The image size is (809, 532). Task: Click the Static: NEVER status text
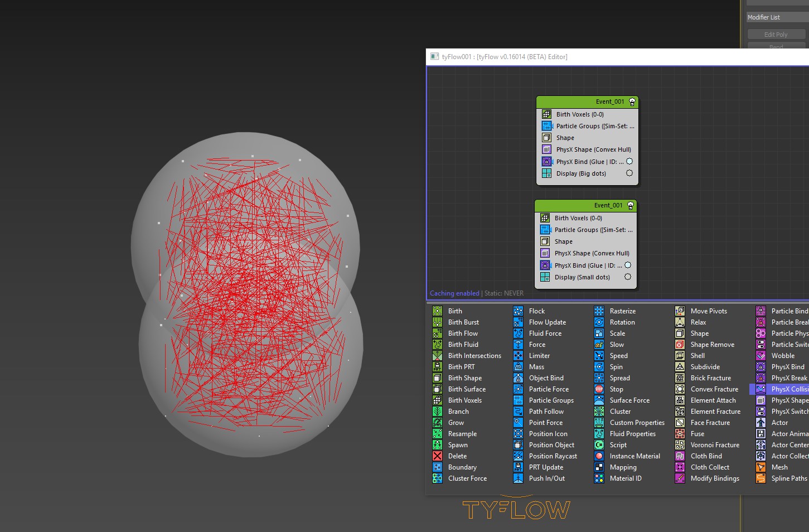(504, 293)
